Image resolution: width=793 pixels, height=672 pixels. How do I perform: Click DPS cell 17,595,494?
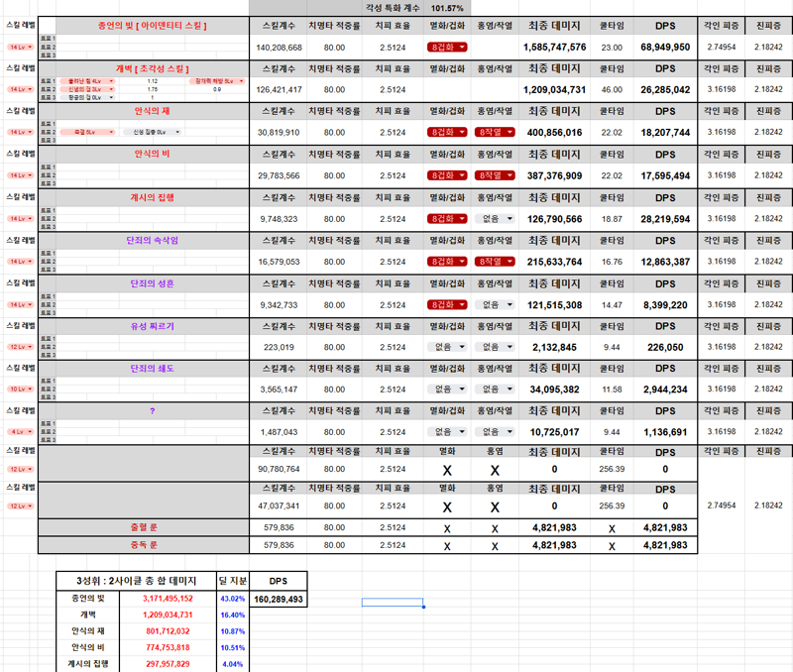(665, 175)
